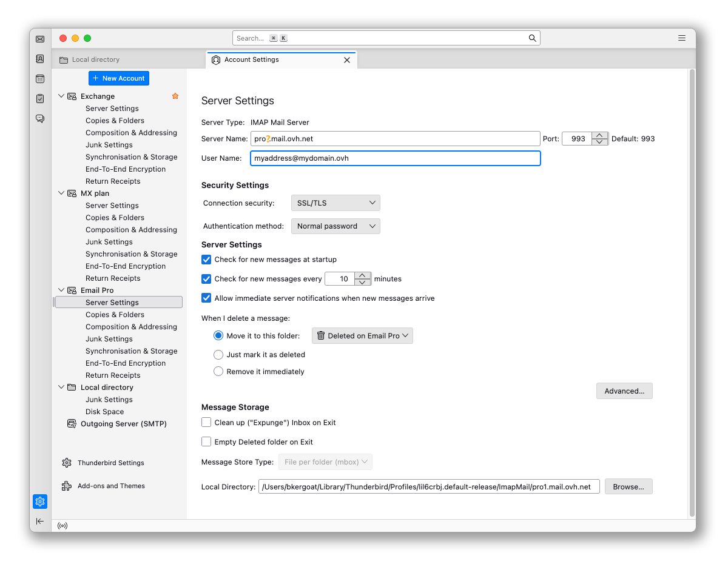
Task: Uncheck Check for new messages at startup
Action: point(206,260)
